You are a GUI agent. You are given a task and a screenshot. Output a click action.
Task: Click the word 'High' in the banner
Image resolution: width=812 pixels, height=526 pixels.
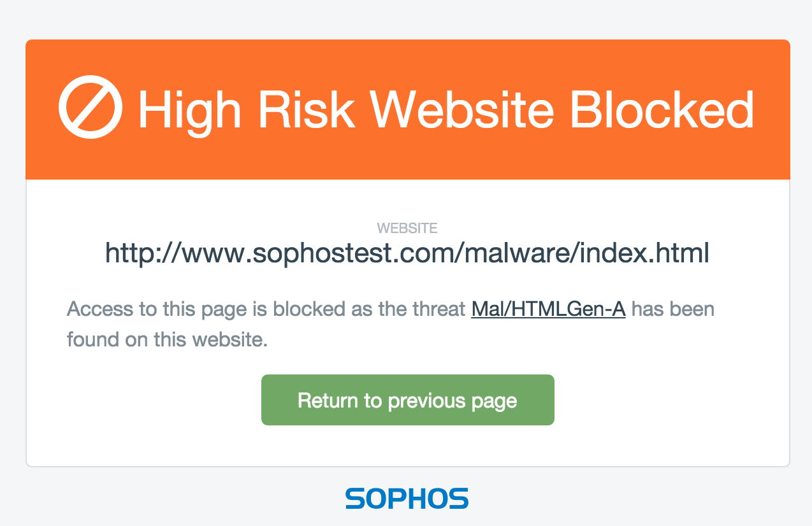pos(190,110)
